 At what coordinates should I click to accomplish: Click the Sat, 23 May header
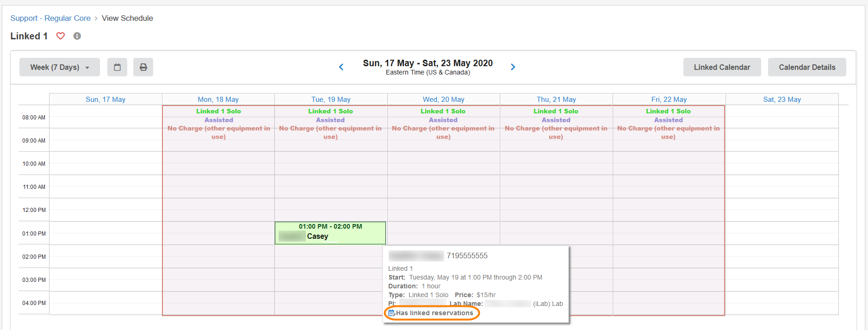[781, 100]
